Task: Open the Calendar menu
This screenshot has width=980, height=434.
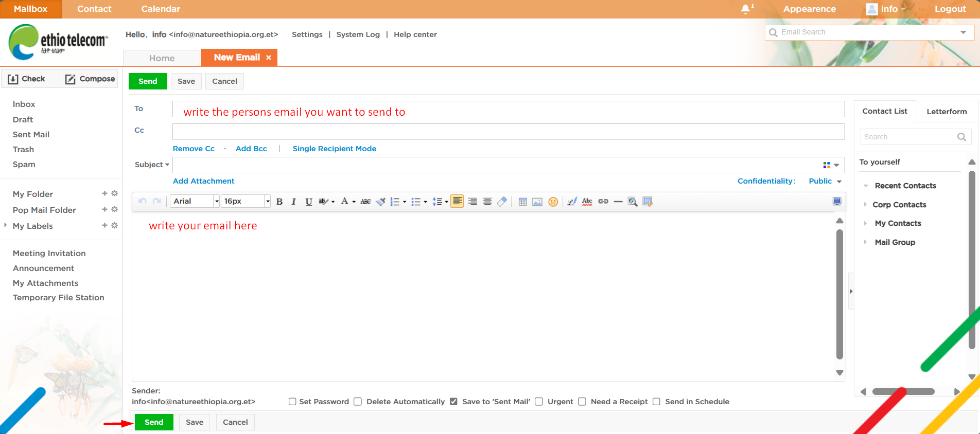Action: coord(161,9)
